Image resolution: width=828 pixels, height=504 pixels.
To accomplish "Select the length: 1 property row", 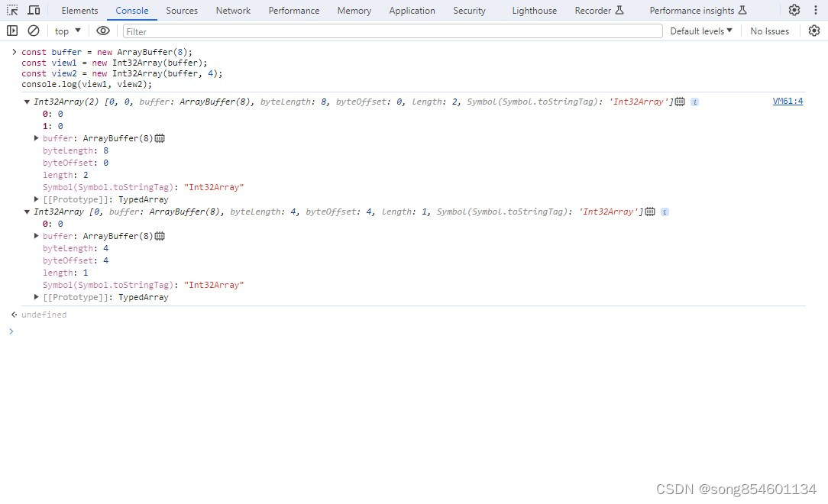I will 66,273.
